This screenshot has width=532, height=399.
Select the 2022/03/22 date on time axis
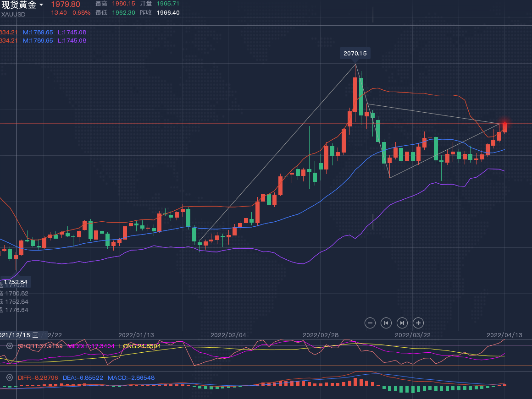[x=412, y=335]
